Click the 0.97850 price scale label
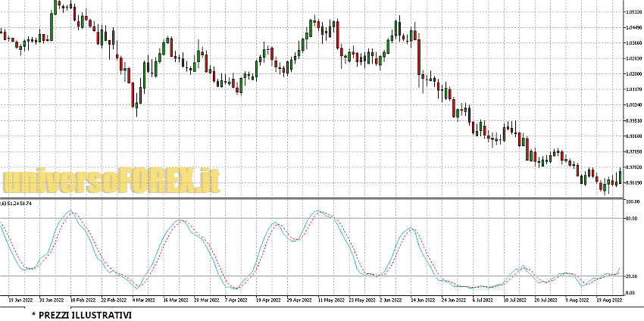Viewport: 644px width, 321px height. coord(633,151)
